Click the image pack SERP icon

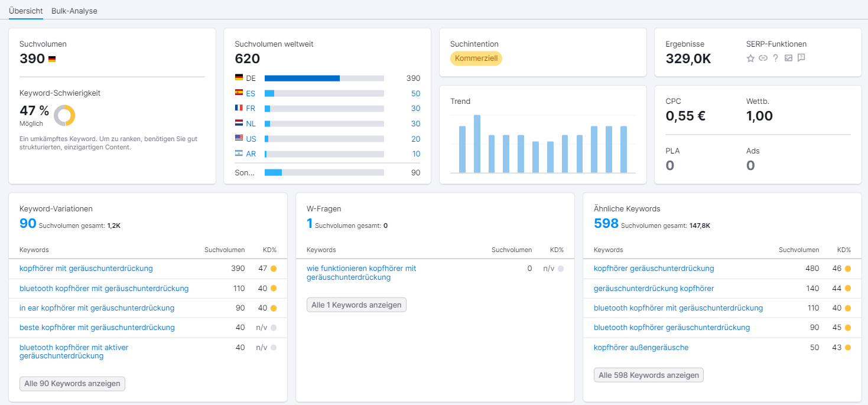(788, 58)
